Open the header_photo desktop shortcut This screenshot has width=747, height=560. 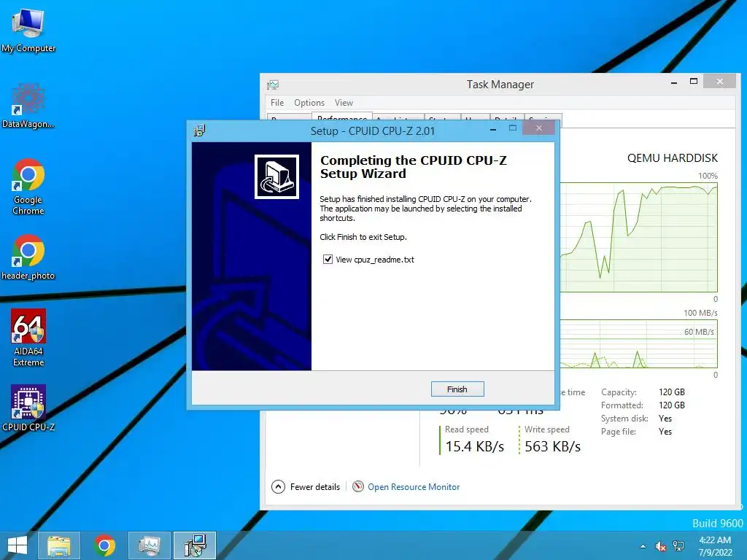28,257
